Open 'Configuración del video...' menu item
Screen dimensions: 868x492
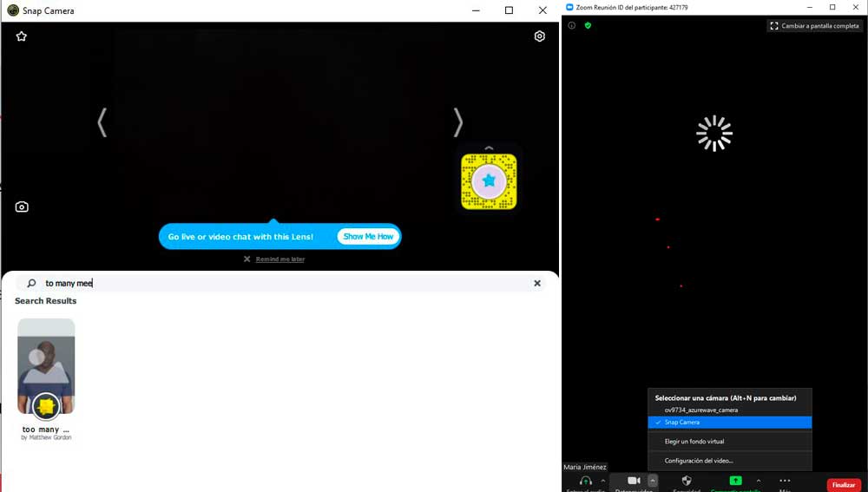[x=730, y=461]
